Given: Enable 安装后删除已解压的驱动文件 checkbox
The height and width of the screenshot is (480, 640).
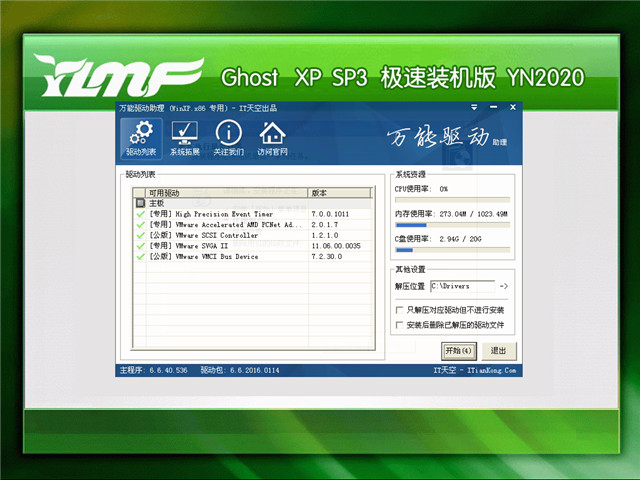Looking at the screenshot, I should pyautogui.click(x=400, y=325).
